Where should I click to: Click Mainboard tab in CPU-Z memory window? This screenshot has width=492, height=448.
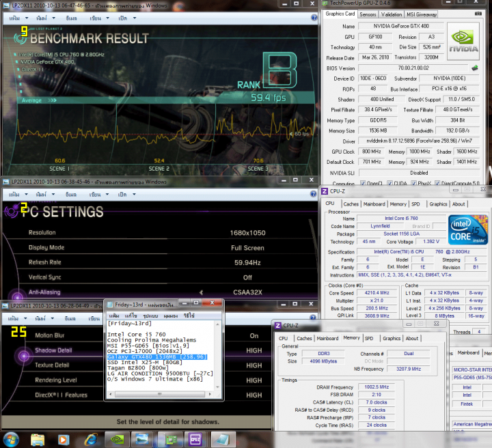[327, 338]
